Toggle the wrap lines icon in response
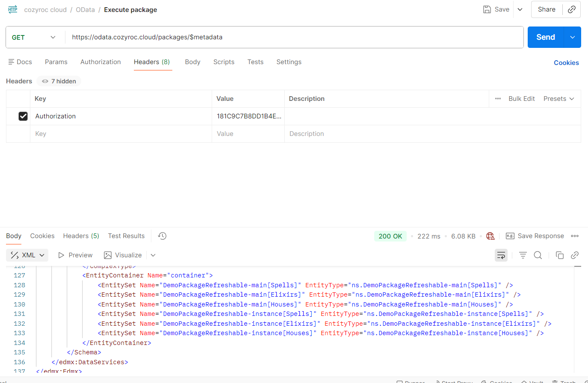Image resolution: width=588 pixels, height=383 pixels. (x=501, y=255)
